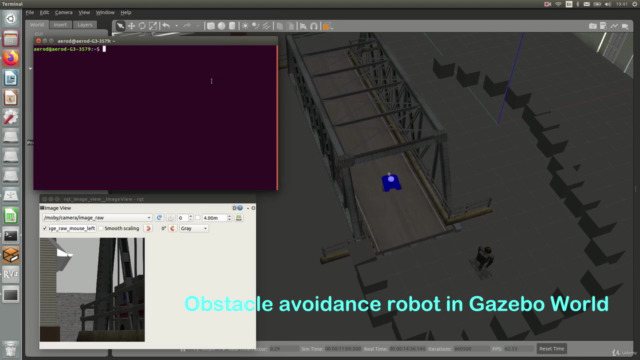This screenshot has height=360, width=640.
Task: Open the help icon in Image View
Action: pyautogui.click(x=240, y=208)
